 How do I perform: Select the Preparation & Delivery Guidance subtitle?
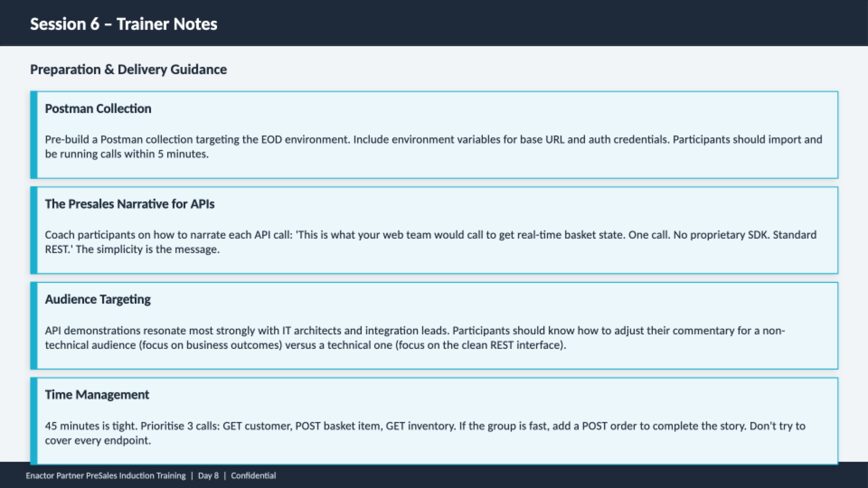pos(128,70)
